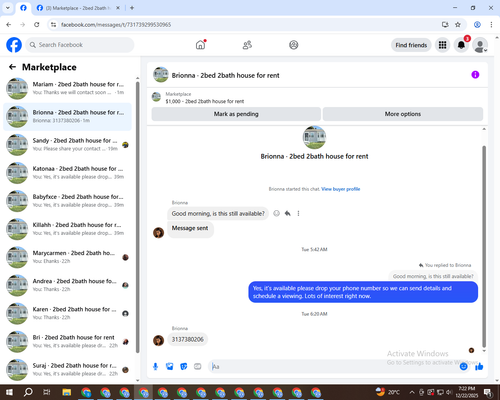Screen dimensions: 500x400
Task: Open view site information icon in address bar
Action: [53, 24]
